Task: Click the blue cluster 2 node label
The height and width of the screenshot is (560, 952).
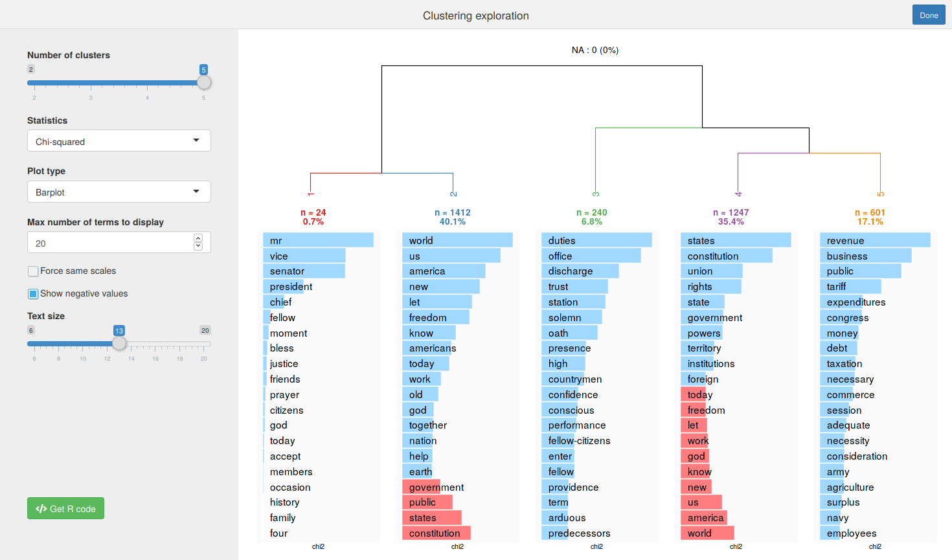Action: [453, 194]
